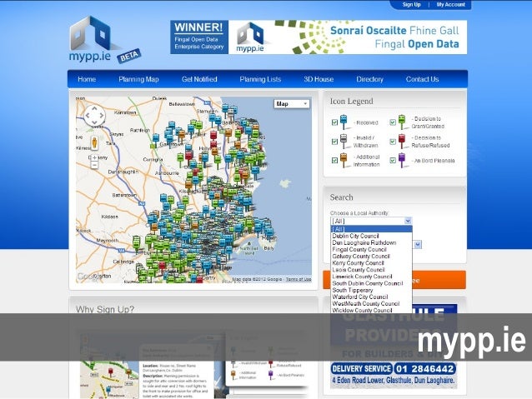Select Waterford City Council option
532x399 pixels.
372,297
